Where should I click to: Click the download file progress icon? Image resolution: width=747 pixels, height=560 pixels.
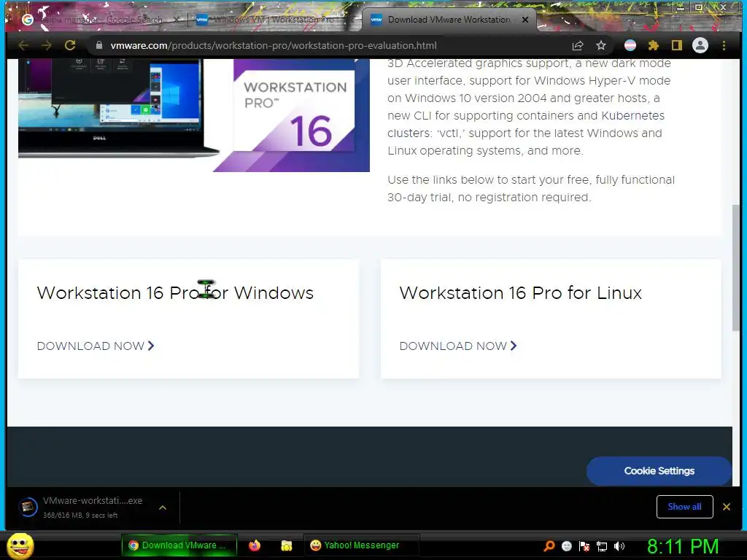pos(28,507)
